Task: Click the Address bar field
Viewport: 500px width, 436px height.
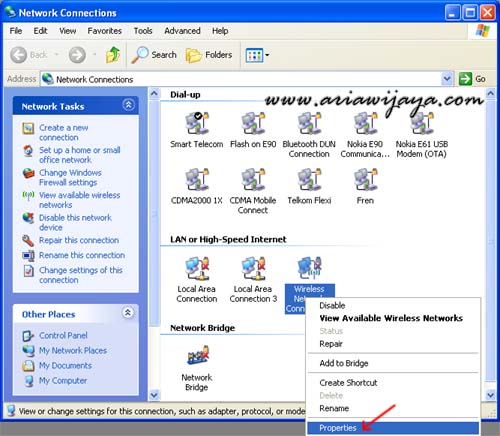Action: coord(247,79)
